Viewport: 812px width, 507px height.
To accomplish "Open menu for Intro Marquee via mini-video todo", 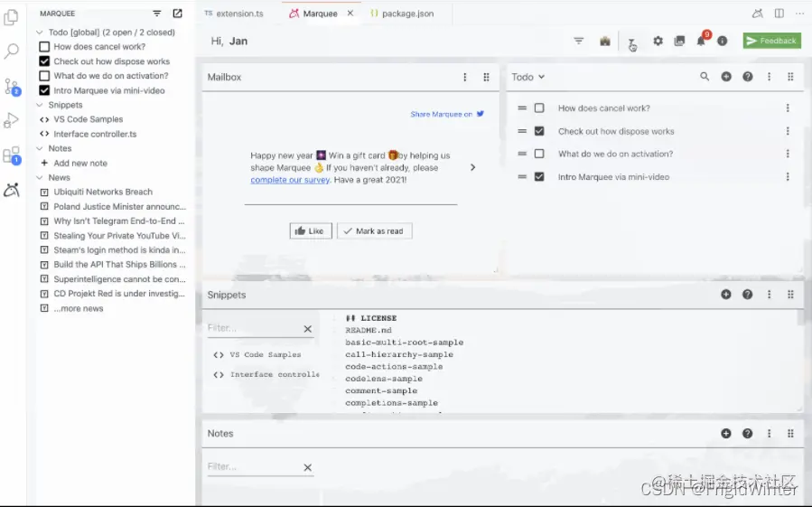I will [x=788, y=177].
